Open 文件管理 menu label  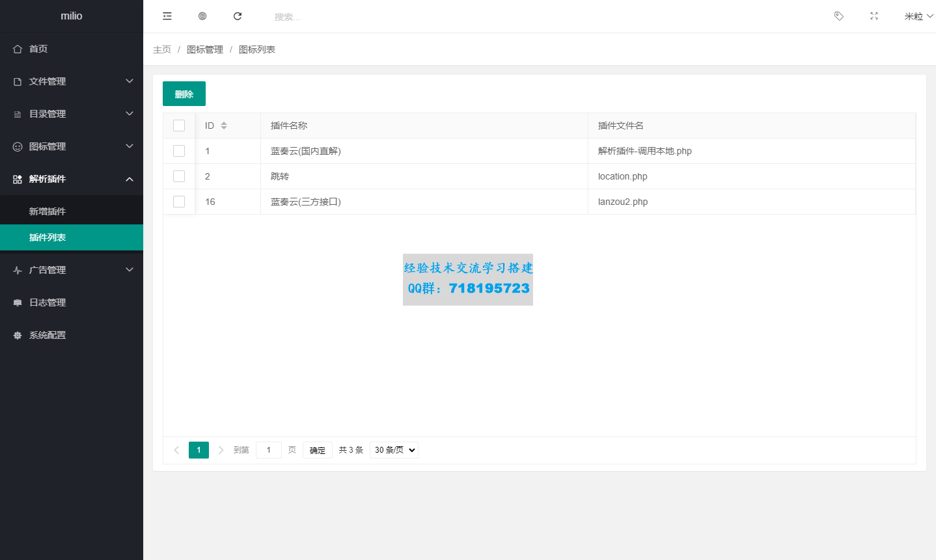click(48, 81)
